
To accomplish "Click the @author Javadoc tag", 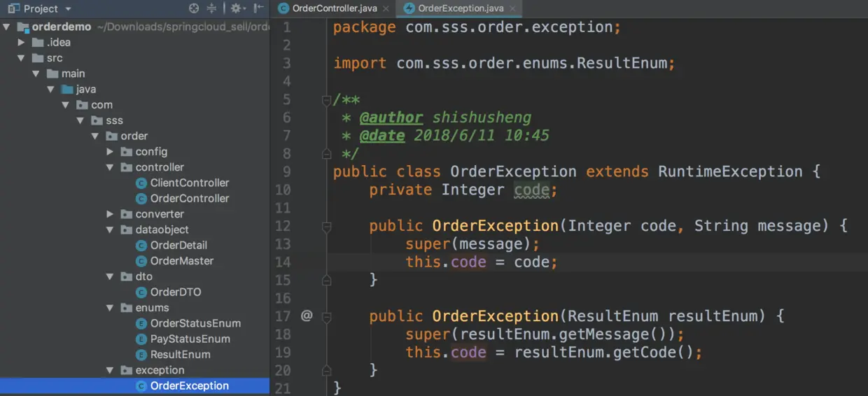I will (391, 118).
